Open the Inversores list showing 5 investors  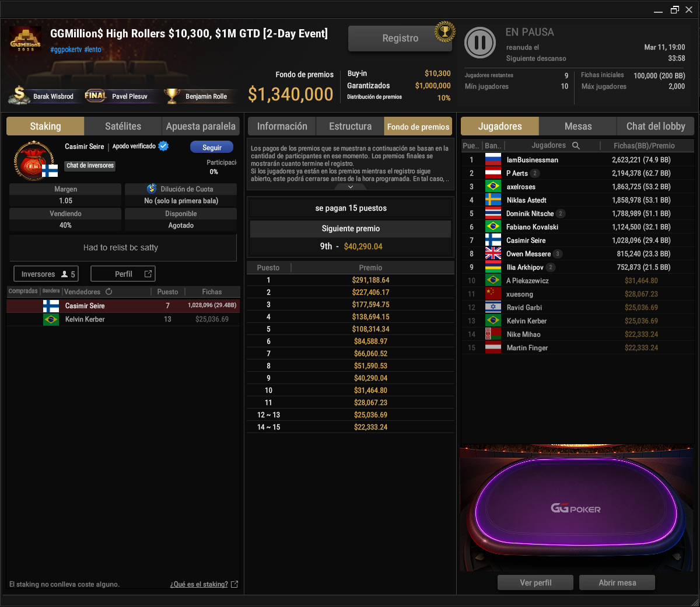[46, 274]
